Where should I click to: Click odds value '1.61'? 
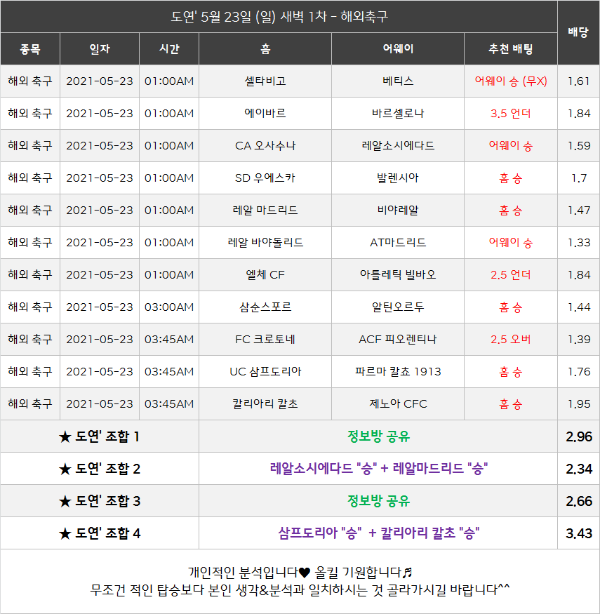click(x=579, y=81)
